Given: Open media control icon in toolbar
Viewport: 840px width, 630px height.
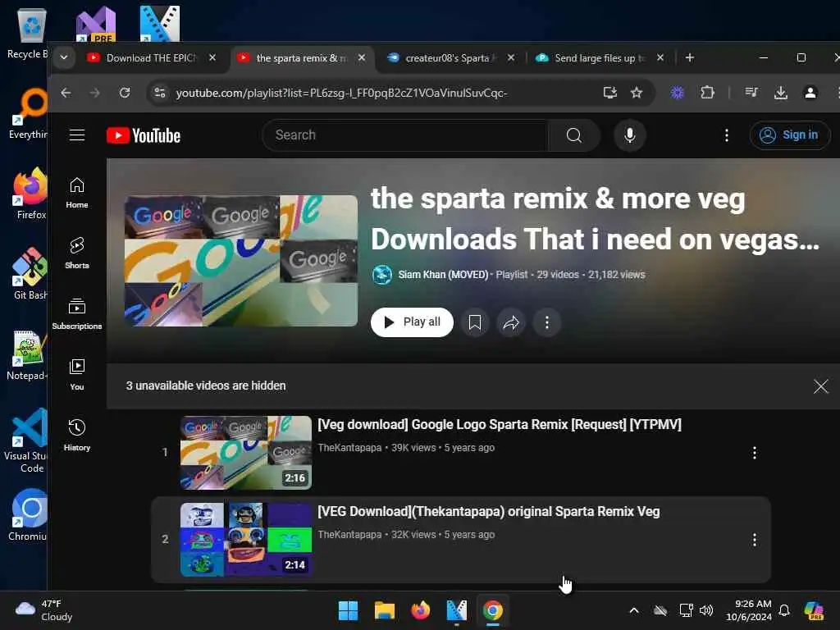Looking at the screenshot, I should tap(751, 94).
